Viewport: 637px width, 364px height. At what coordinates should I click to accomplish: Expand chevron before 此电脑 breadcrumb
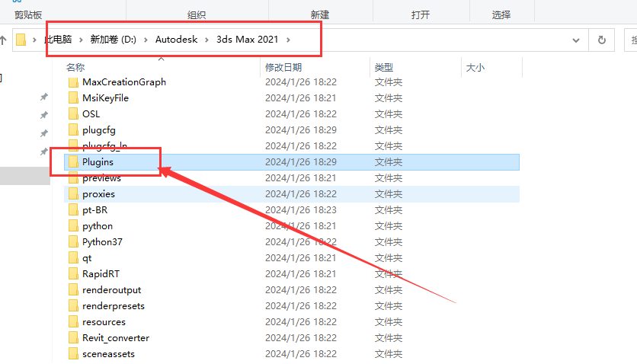coord(34,40)
